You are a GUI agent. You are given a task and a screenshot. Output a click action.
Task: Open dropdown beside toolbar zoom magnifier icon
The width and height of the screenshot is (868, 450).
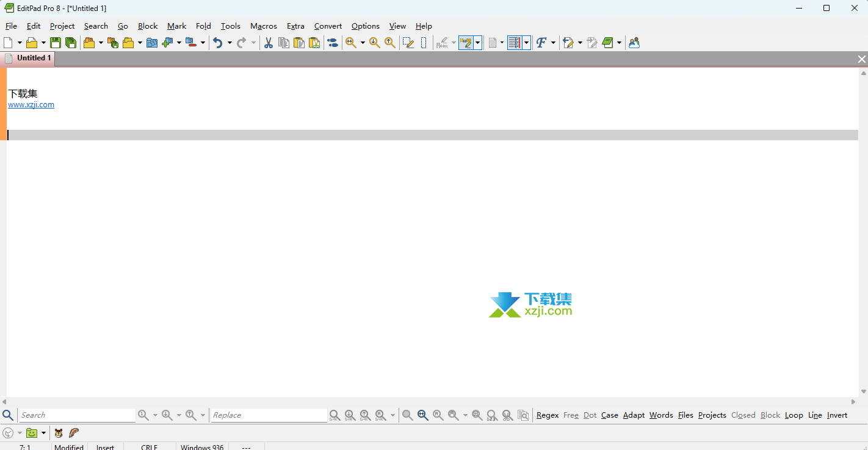[x=362, y=43]
